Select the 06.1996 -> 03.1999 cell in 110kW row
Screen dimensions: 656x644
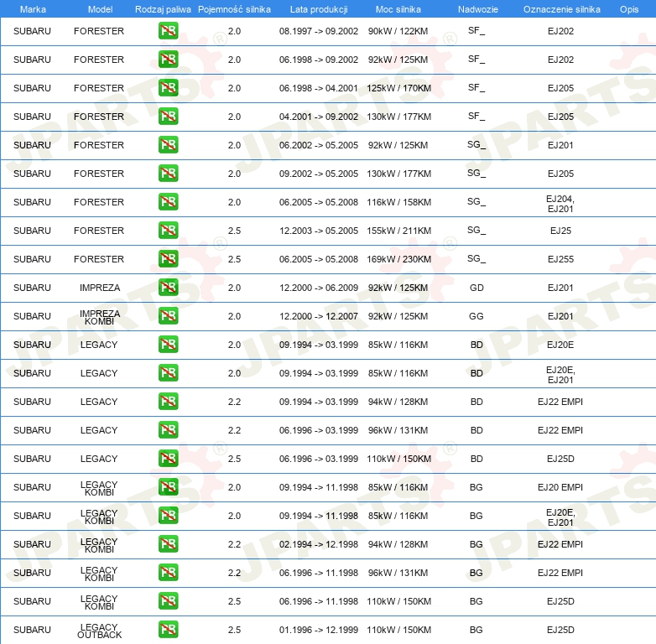tap(319, 459)
